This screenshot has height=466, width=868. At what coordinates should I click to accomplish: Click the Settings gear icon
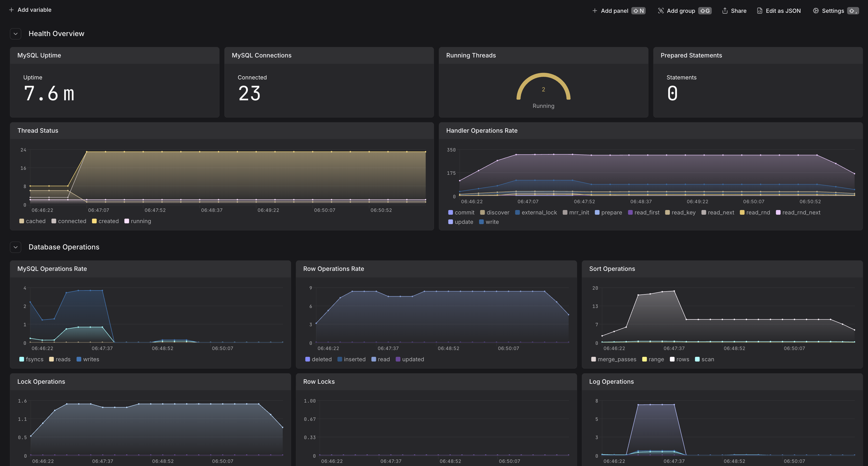point(816,11)
